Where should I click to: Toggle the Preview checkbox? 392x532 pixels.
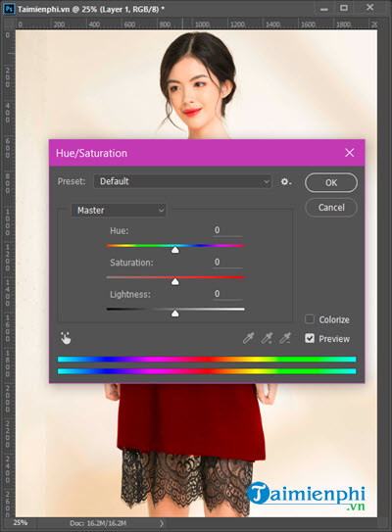coord(309,338)
